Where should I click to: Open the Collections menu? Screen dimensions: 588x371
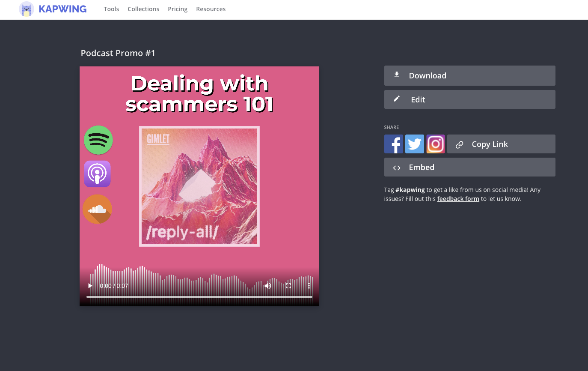tap(143, 9)
